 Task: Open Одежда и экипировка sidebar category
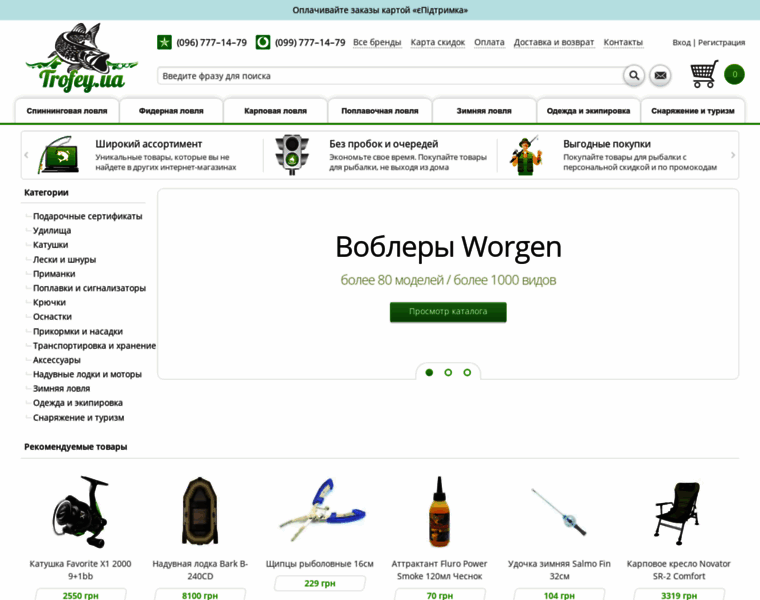coord(78,403)
